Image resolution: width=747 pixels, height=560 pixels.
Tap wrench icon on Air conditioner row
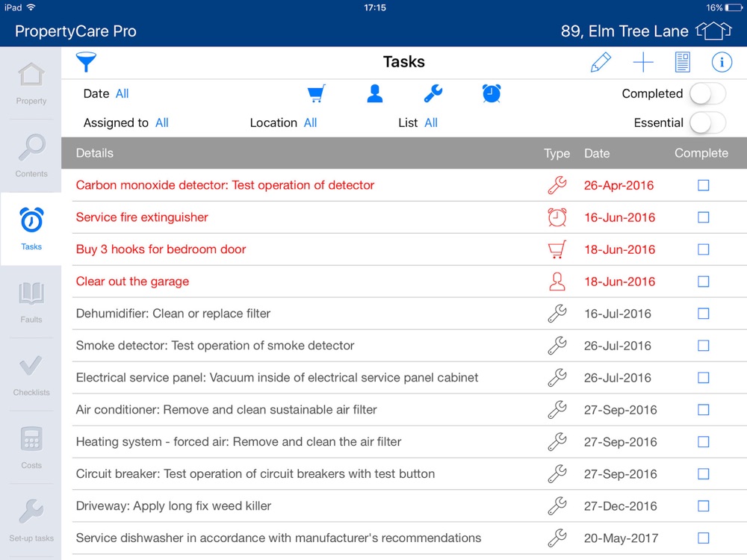557,409
